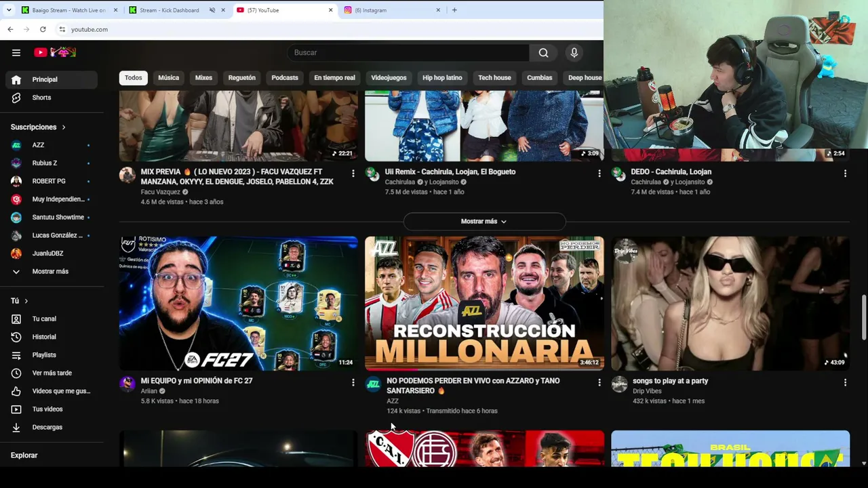868x488 pixels.
Task: Go to Principal in the sidebar
Action: [x=52, y=79]
